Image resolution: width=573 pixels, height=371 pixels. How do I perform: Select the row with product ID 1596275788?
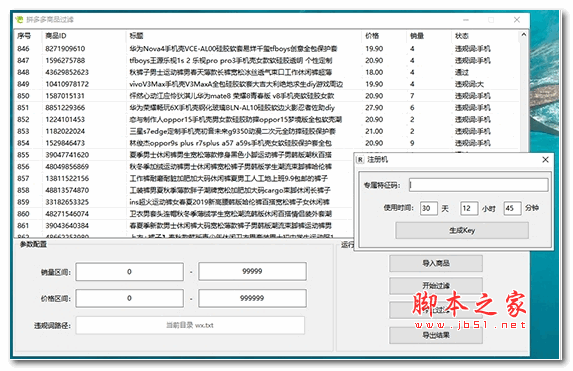pos(267,60)
